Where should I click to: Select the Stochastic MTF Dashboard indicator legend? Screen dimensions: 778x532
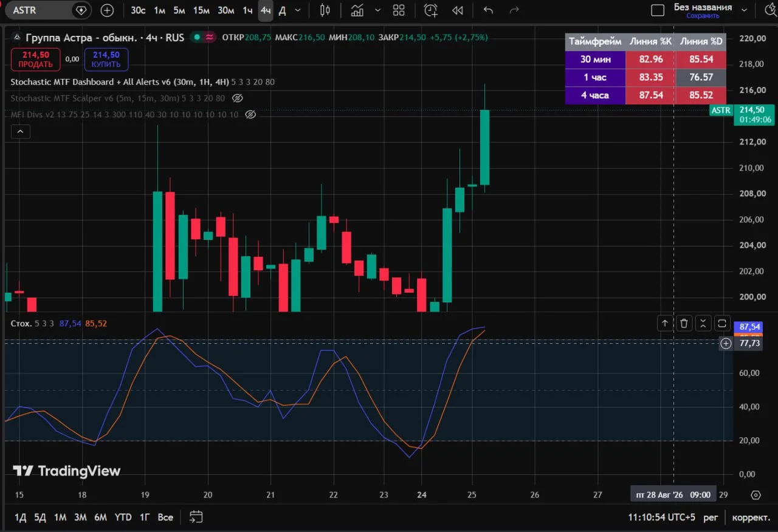[x=142, y=81]
